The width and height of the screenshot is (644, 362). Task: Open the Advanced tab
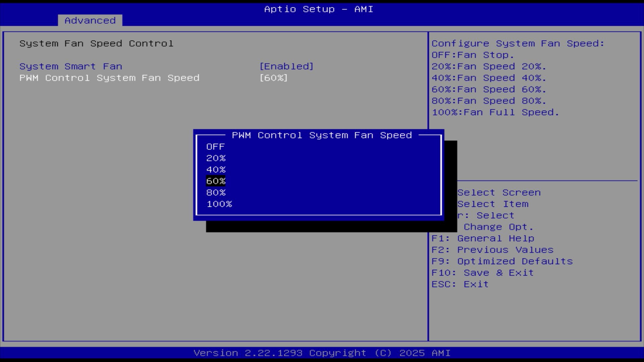click(x=90, y=20)
